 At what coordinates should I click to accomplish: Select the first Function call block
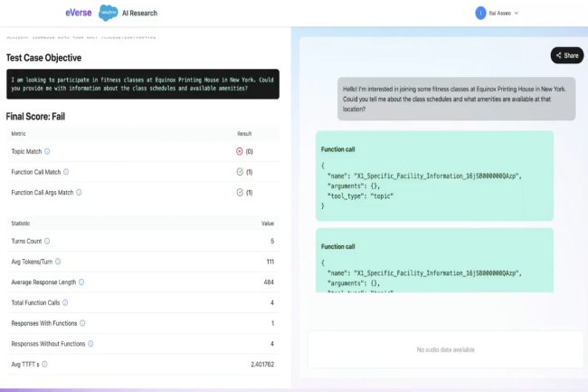[440, 176]
